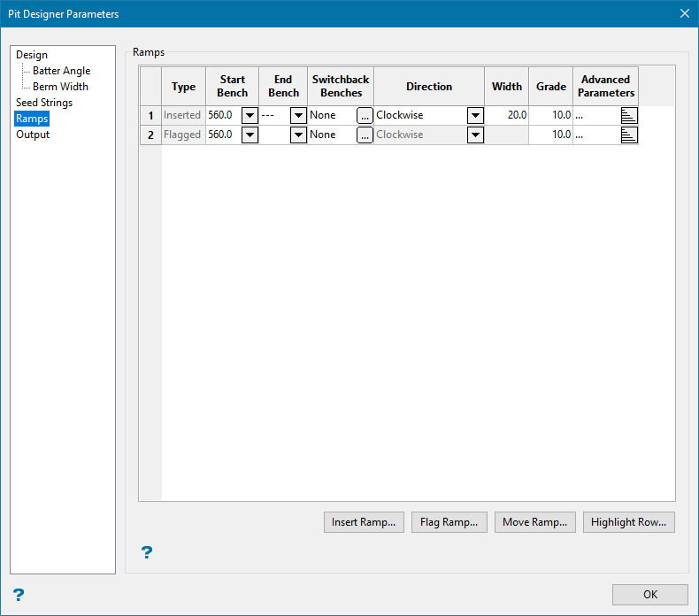Go to Batter Angle section
The width and height of the screenshot is (699, 616).
(61, 71)
